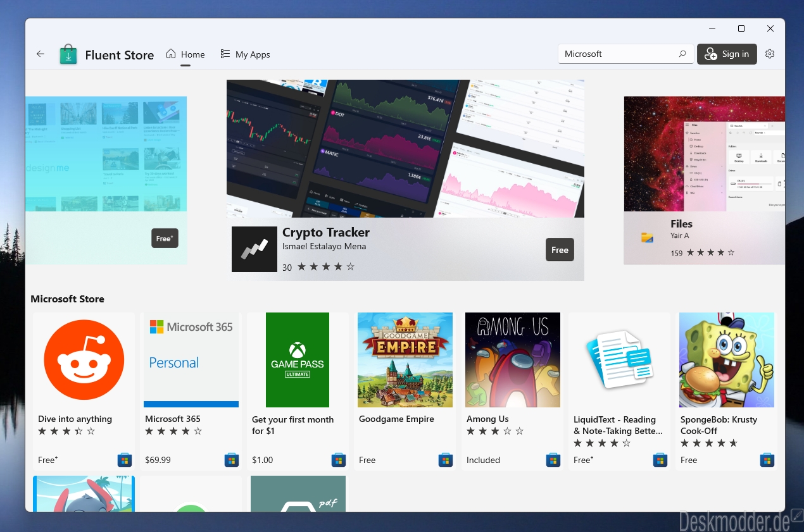Open settings with the gear icon

pos(770,54)
